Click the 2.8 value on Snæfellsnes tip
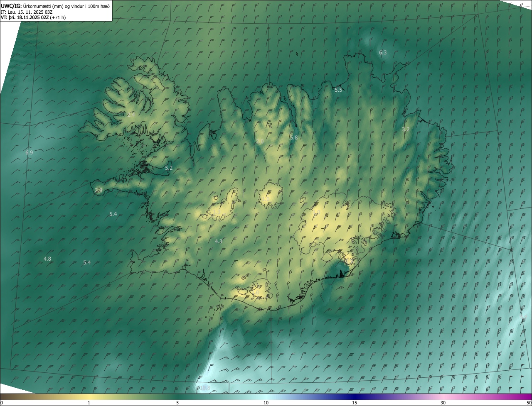 [x=99, y=190]
